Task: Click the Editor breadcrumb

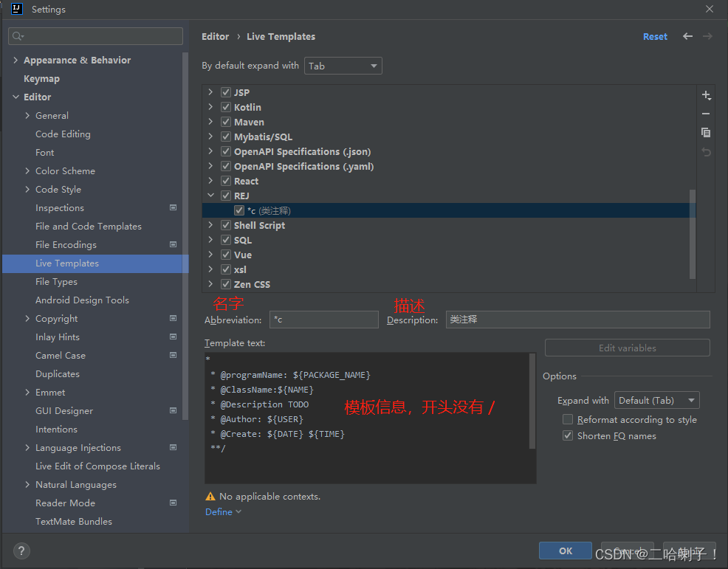Action: (215, 36)
